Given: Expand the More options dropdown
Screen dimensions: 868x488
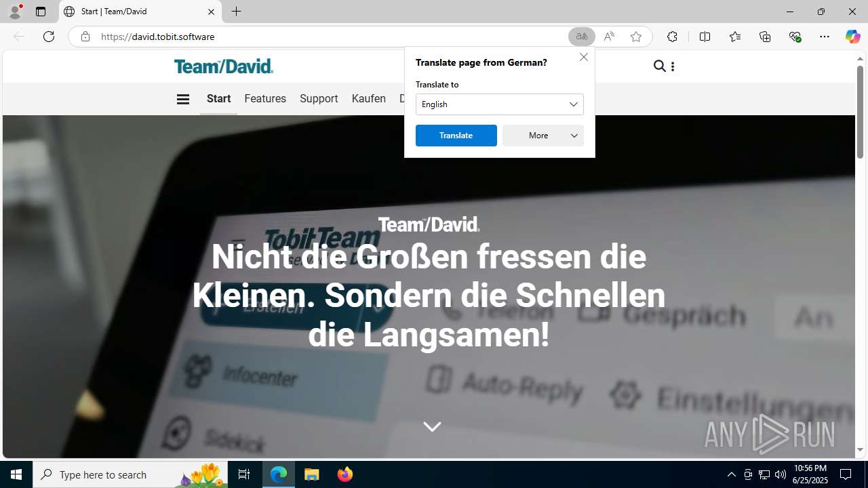Looking at the screenshot, I should click(543, 136).
